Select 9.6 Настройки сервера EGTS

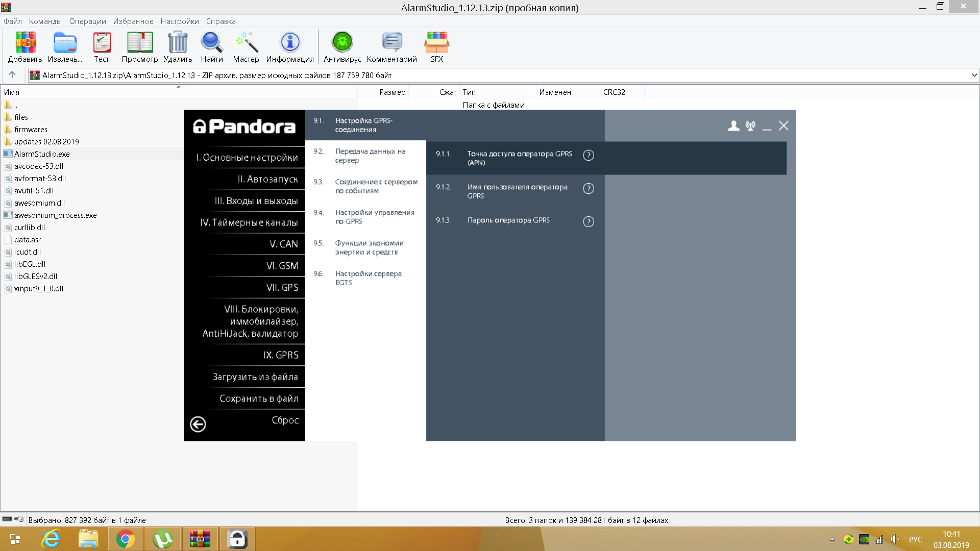tap(368, 278)
